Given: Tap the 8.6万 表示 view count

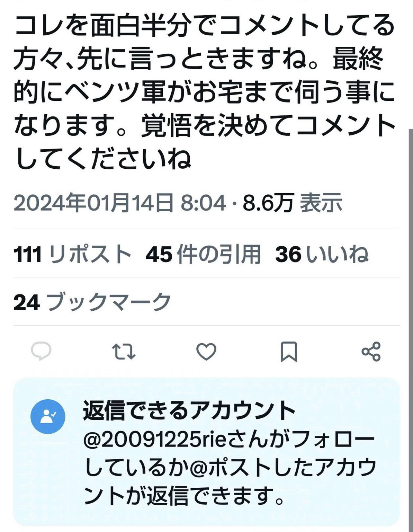Looking at the screenshot, I should tap(293, 203).
